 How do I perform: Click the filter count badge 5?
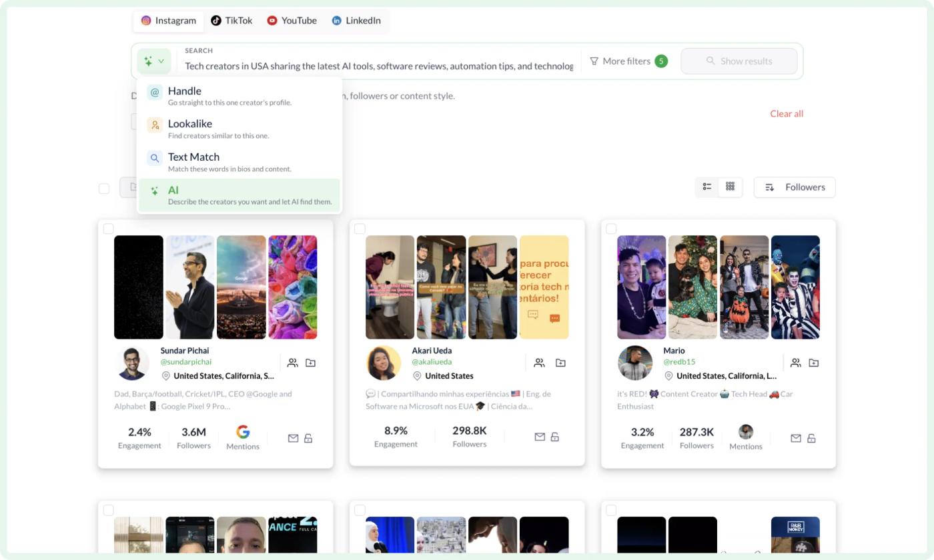click(x=661, y=61)
